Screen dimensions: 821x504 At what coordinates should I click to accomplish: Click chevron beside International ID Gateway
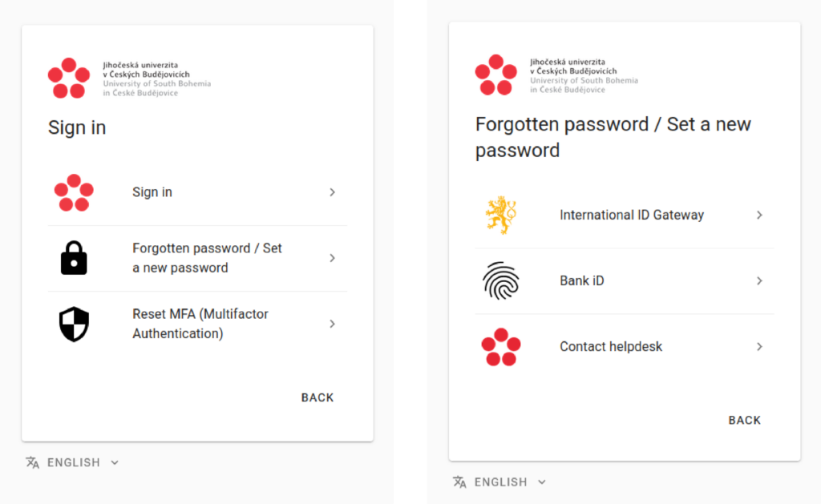click(x=759, y=215)
